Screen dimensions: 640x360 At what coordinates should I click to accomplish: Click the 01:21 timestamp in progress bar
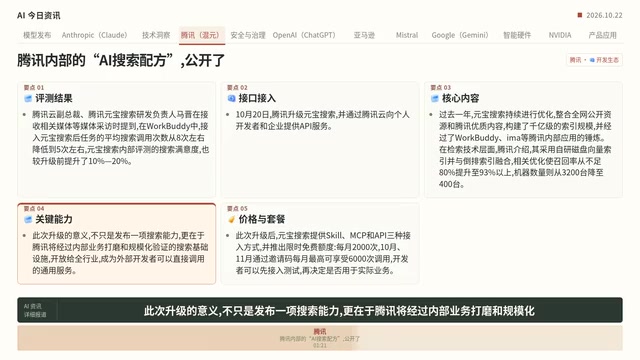click(320, 345)
